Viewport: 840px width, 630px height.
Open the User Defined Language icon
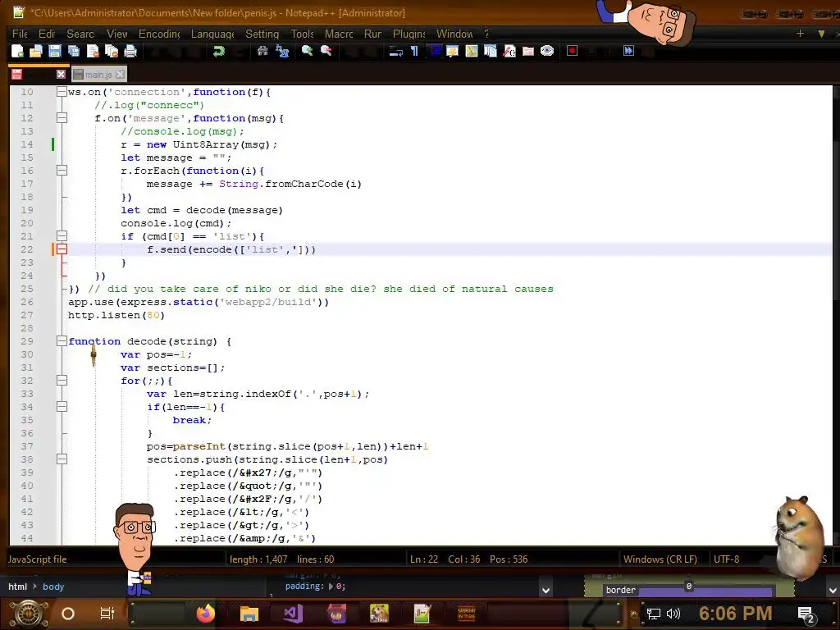pyautogui.click(x=452, y=51)
